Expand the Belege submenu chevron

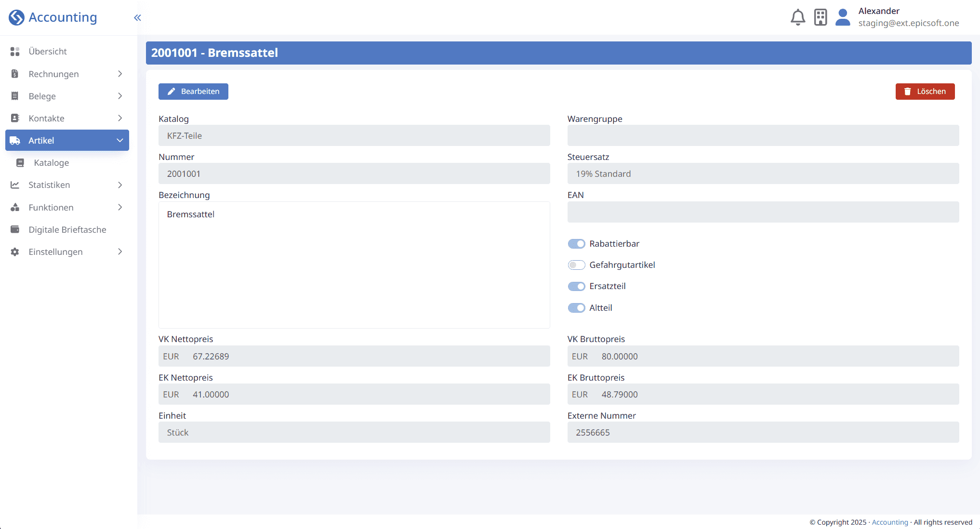(120, 96)
